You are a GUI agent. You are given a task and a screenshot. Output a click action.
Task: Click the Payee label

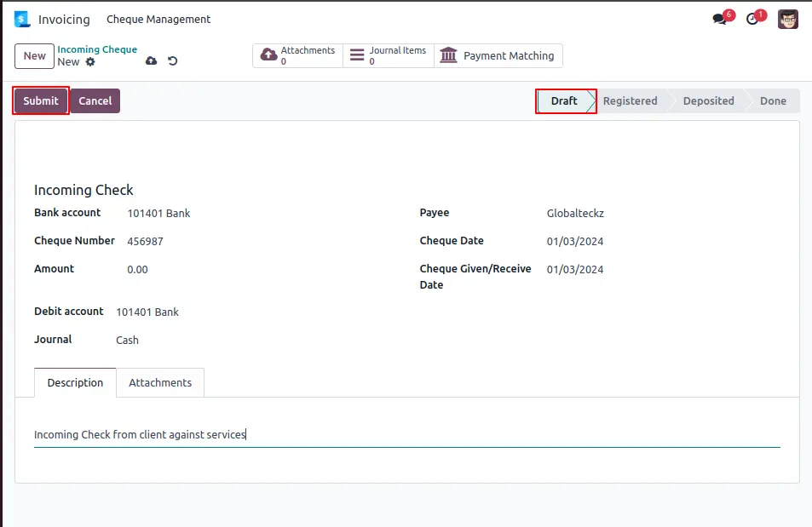435,213
